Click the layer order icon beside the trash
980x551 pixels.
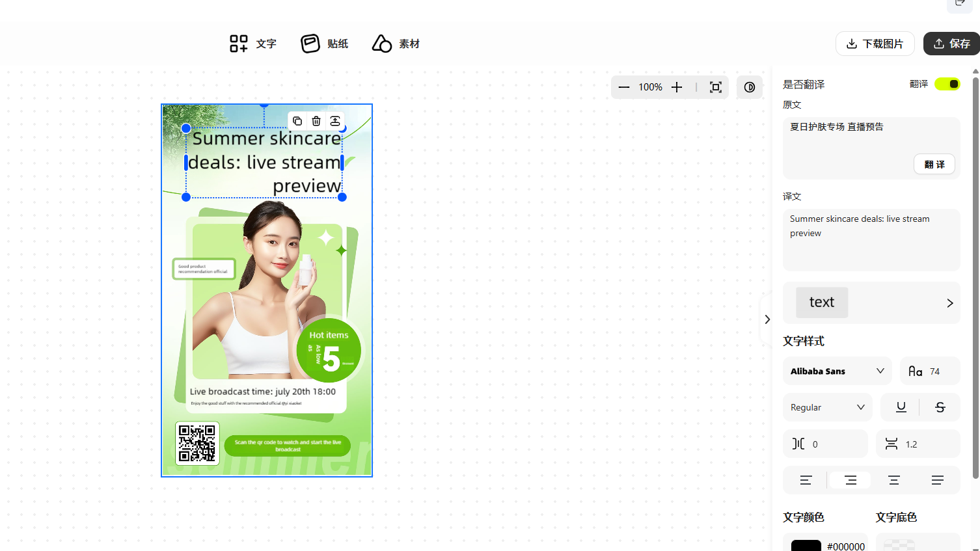point(335,121)
